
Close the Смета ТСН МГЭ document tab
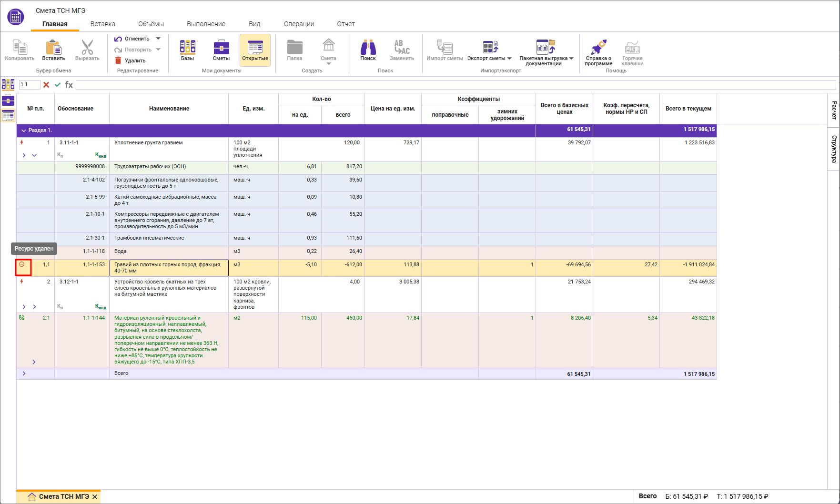[95, 497]
